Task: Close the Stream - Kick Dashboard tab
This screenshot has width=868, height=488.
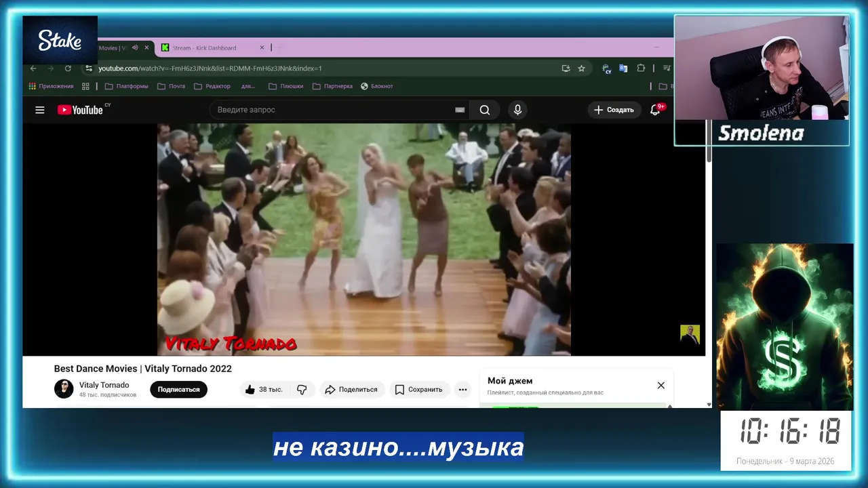Action: click(262, 47)
